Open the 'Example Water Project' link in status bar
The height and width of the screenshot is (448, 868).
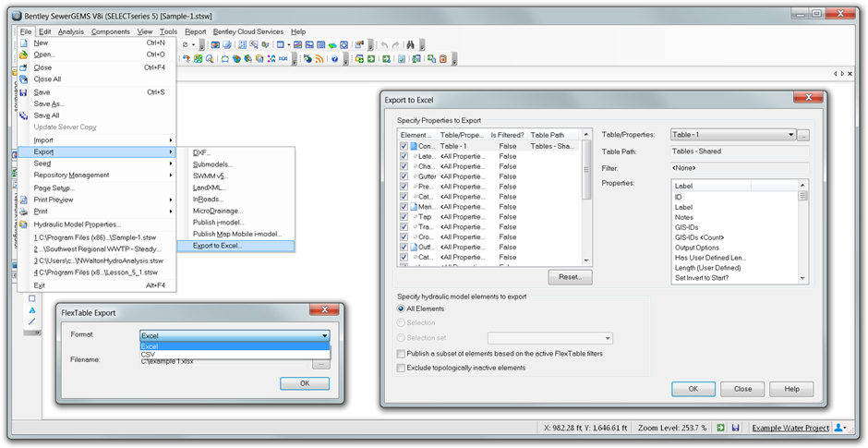point(790,428)
